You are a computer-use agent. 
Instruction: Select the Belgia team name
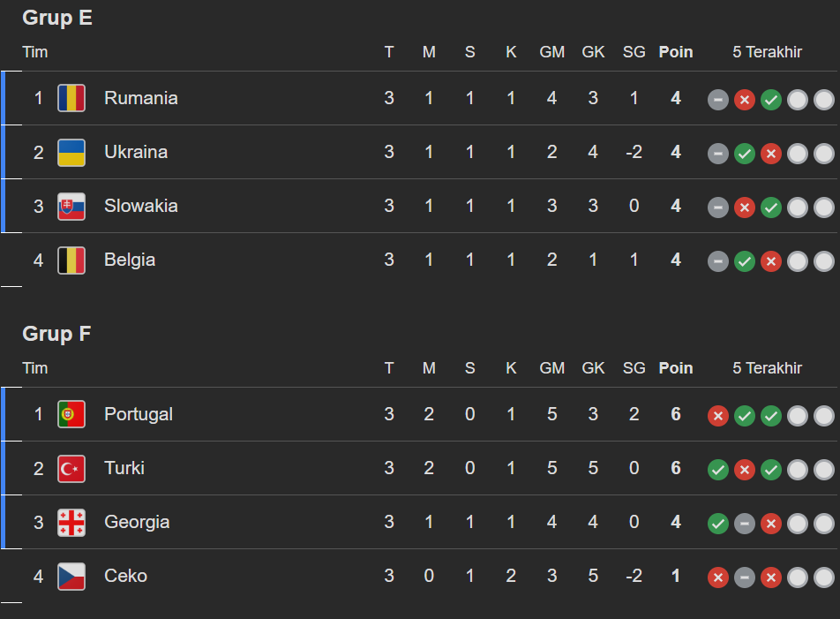130,260
